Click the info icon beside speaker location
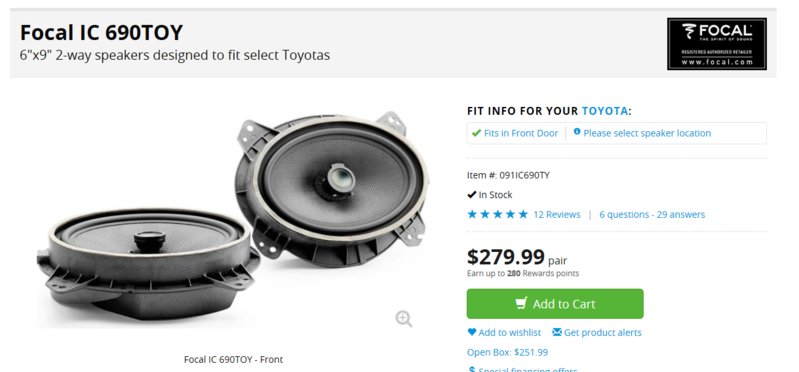The height and width of the screenshot is (372, 799). click(x=577, y=131)
